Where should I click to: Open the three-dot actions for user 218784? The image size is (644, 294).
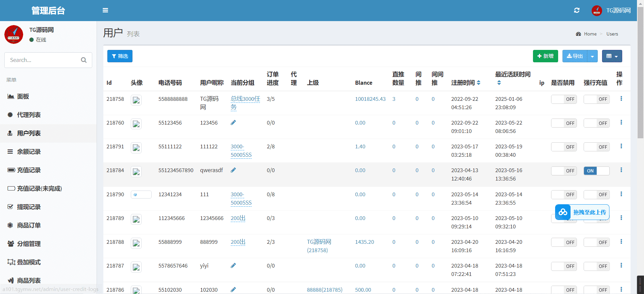click(621, 170)
